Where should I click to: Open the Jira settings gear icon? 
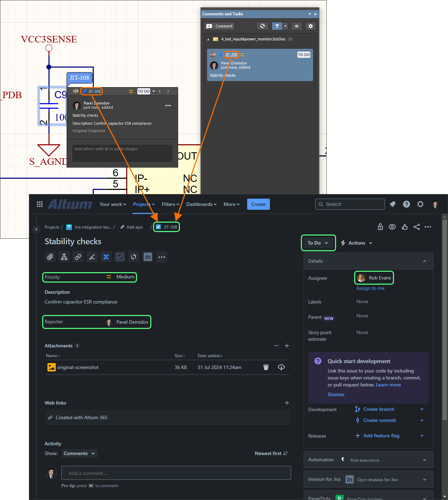420,204
